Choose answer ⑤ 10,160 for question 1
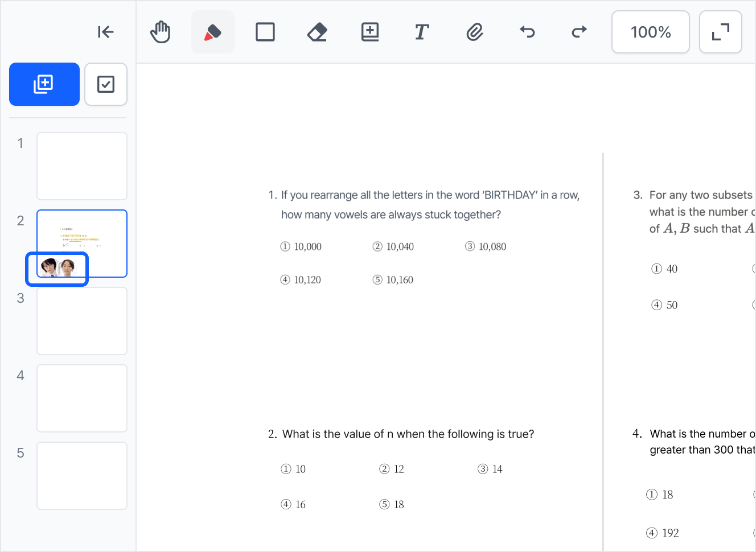 coord(393,279)
